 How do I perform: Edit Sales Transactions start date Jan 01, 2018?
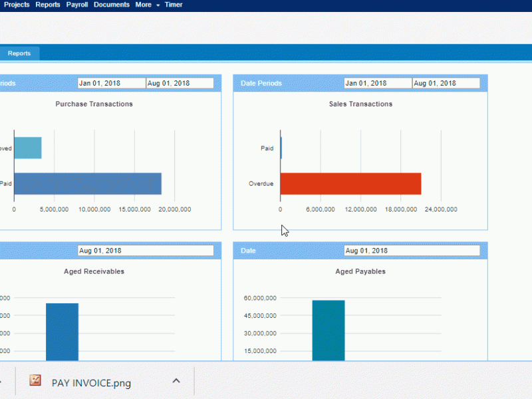378,83
